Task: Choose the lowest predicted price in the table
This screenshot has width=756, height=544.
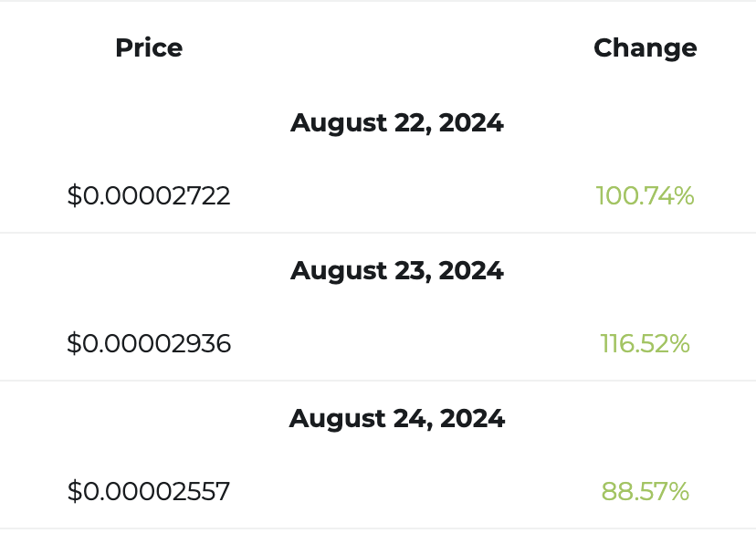Action: click(149, 492)
